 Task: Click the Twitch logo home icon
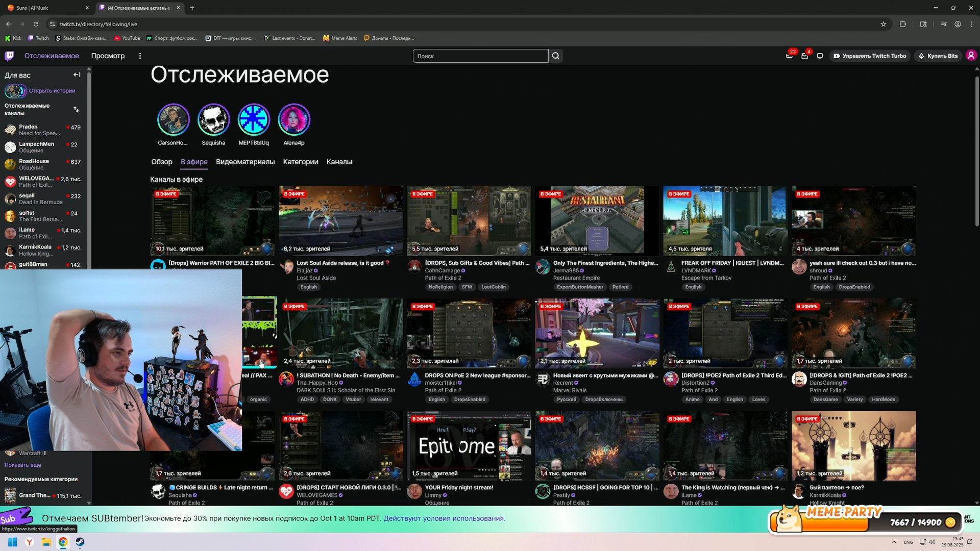click(x=9, y=56)
